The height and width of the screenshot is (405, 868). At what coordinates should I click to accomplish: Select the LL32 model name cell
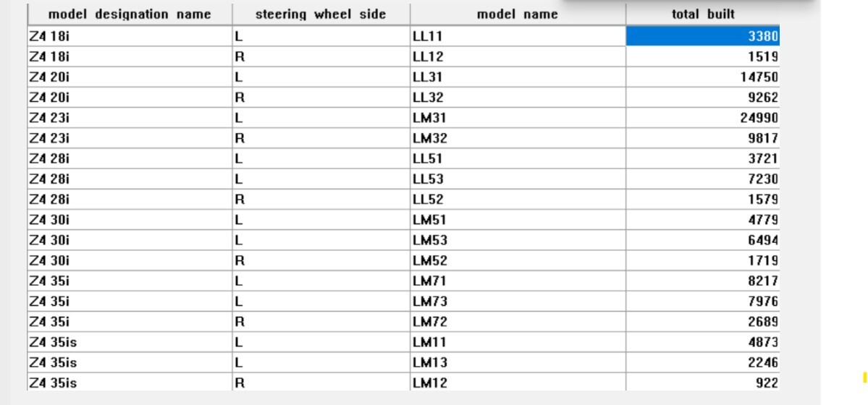(518, 97)
